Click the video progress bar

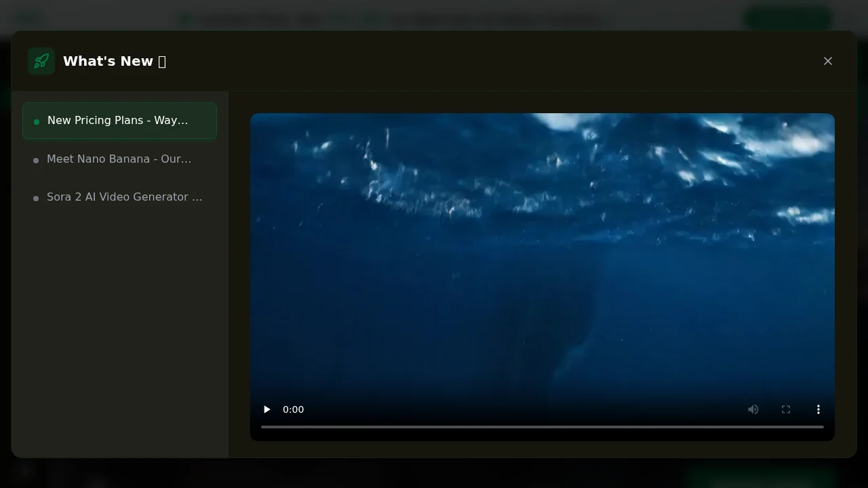(x=542, y=427)
